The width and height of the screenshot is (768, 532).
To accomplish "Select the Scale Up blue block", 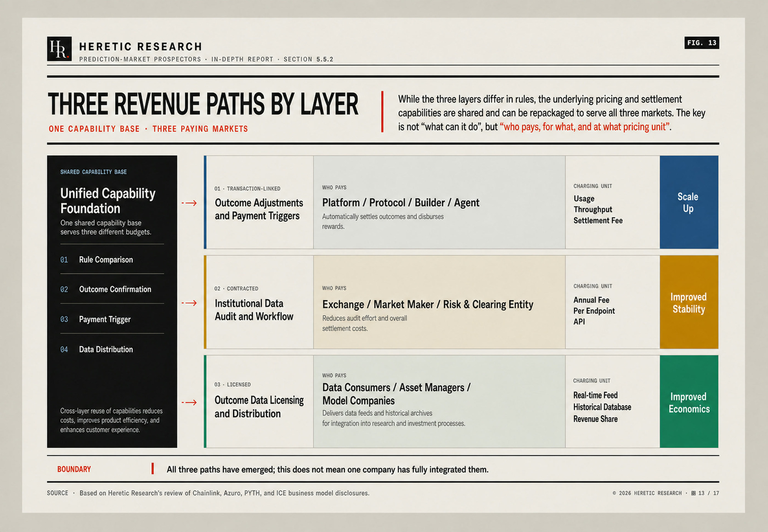I will point(689,202).
